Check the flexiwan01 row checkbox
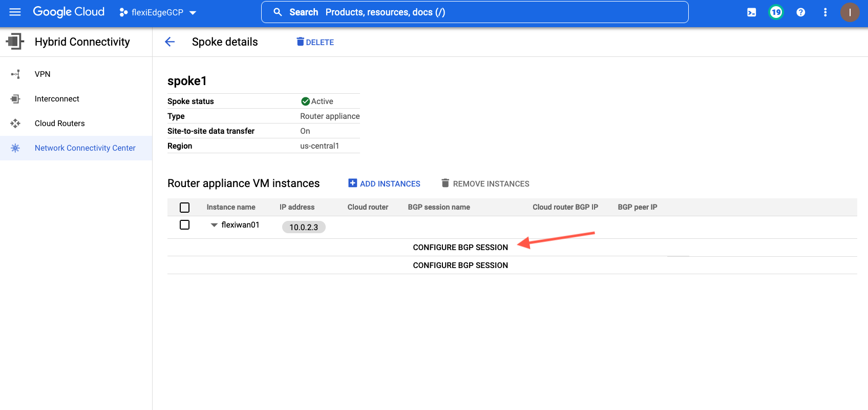868x410 pixels. (x=185, y=225)
